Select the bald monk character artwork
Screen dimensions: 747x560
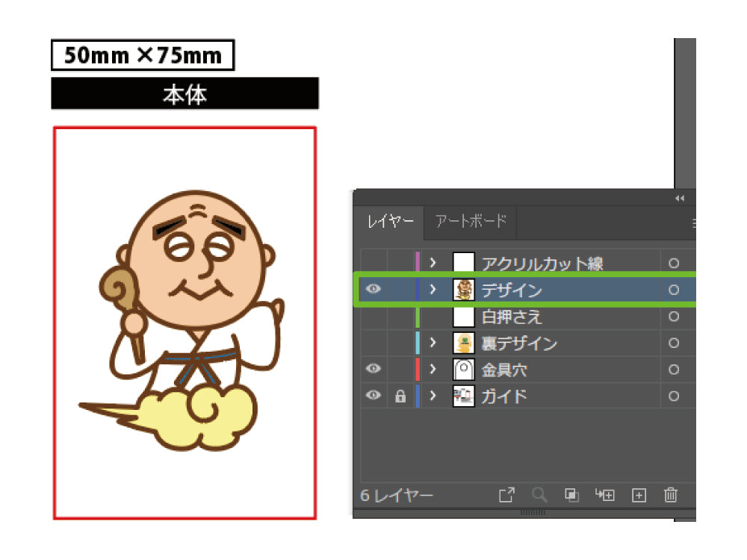tap(182, 320)
